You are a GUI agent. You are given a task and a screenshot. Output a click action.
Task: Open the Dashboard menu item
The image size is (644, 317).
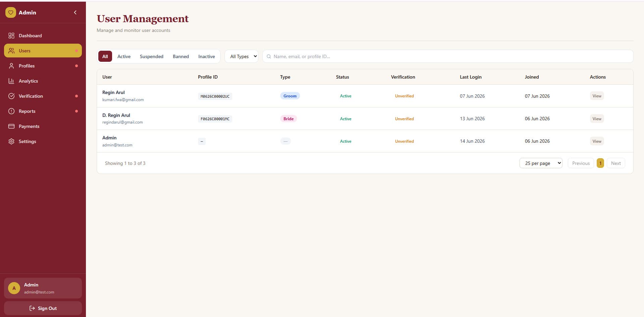(x=43, y=36)
